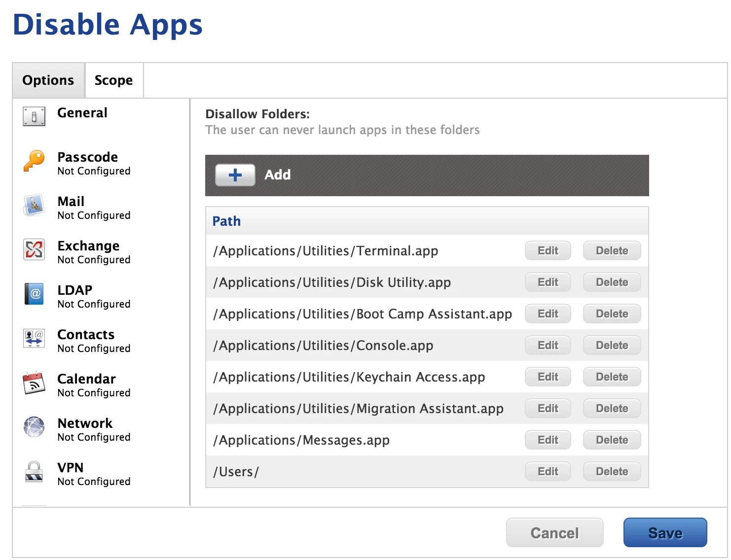The height and width of the screenshot is (560, 731).
Task: Click the VPN lock icon
Action: (x=34, y=472)
